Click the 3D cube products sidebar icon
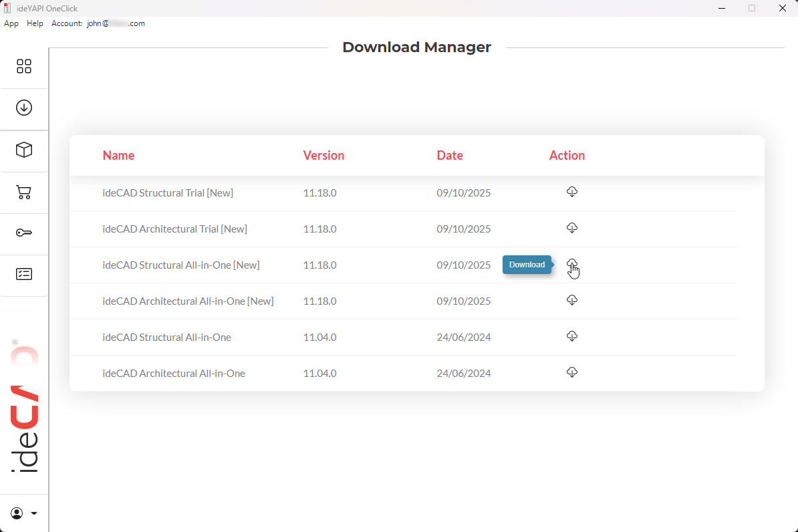798x532 pixels. [24, 150]
